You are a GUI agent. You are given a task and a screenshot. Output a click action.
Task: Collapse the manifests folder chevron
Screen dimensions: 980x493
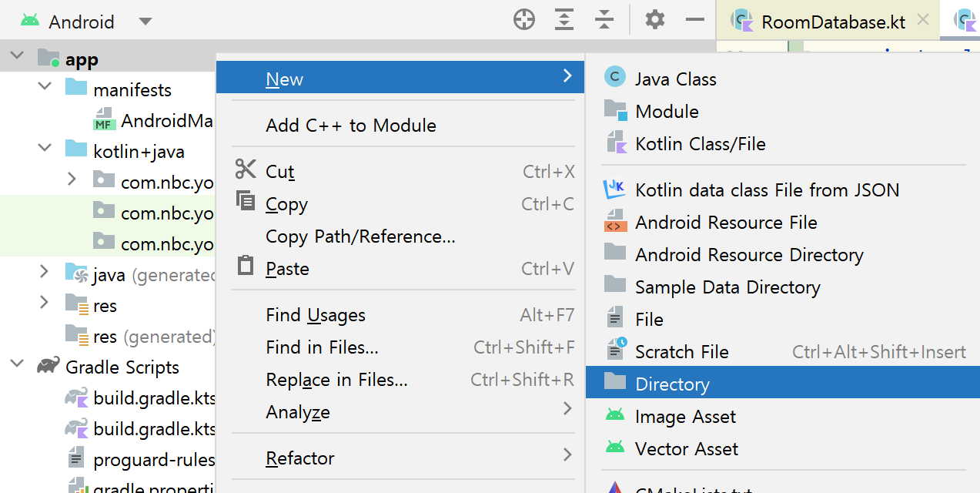(x=45, y=86)
